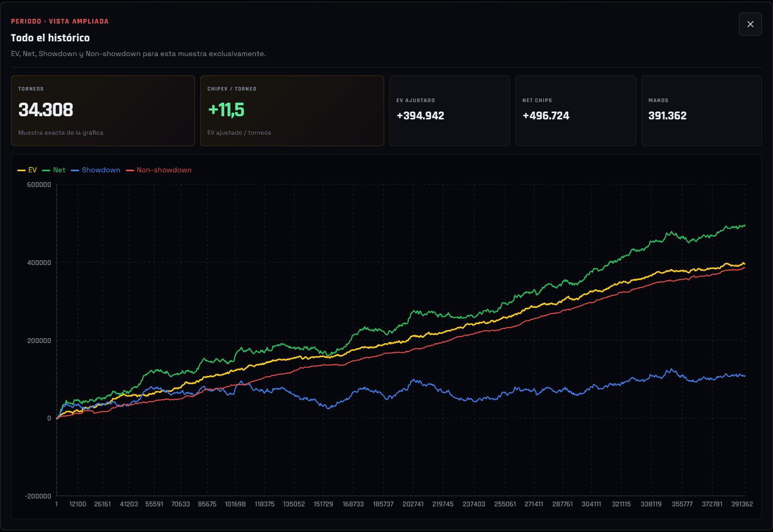Image resolution: width=773 pixels, height=532 pixels.
Task: Click the 391362 x-axis tick label
Action: point(742,504)
